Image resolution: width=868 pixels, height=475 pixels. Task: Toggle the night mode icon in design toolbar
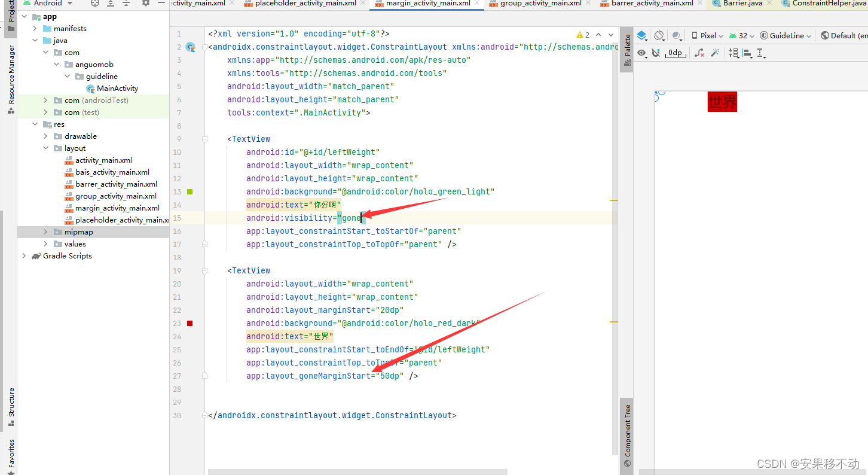coord(677,36)
